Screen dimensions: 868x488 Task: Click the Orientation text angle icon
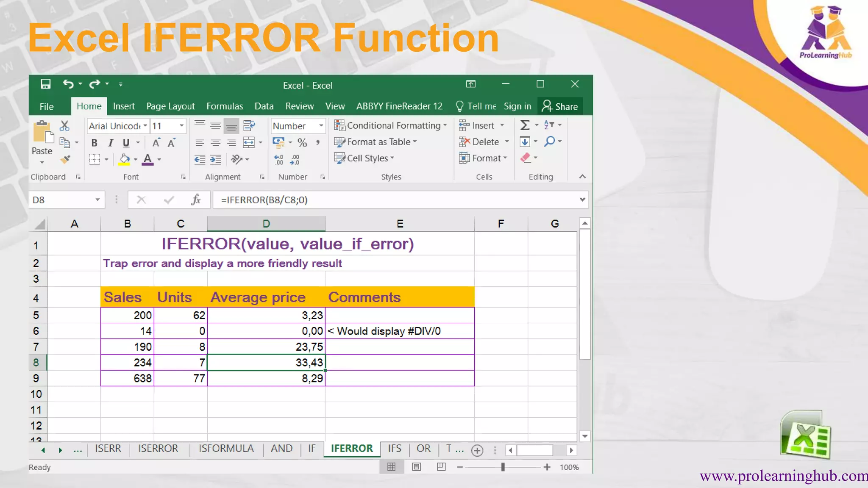pos(236,159)
